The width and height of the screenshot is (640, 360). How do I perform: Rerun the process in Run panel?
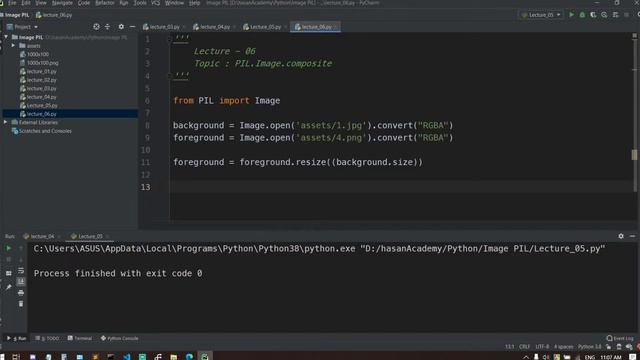pyautogui.click(x=8, y=248)
